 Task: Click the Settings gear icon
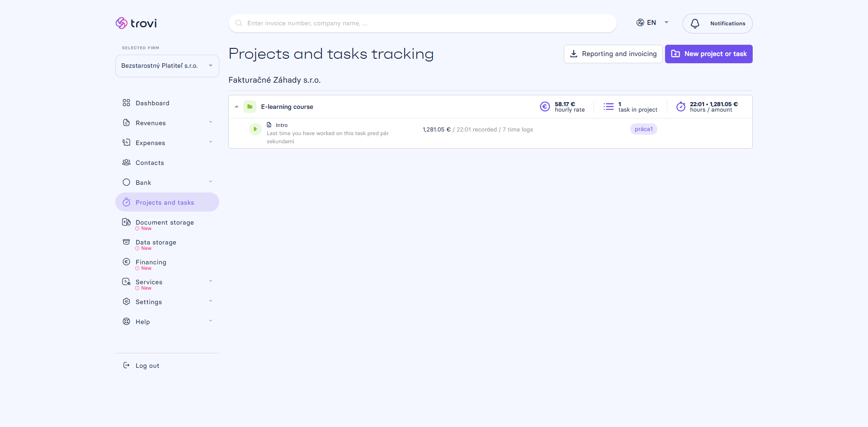click(126, 301)
